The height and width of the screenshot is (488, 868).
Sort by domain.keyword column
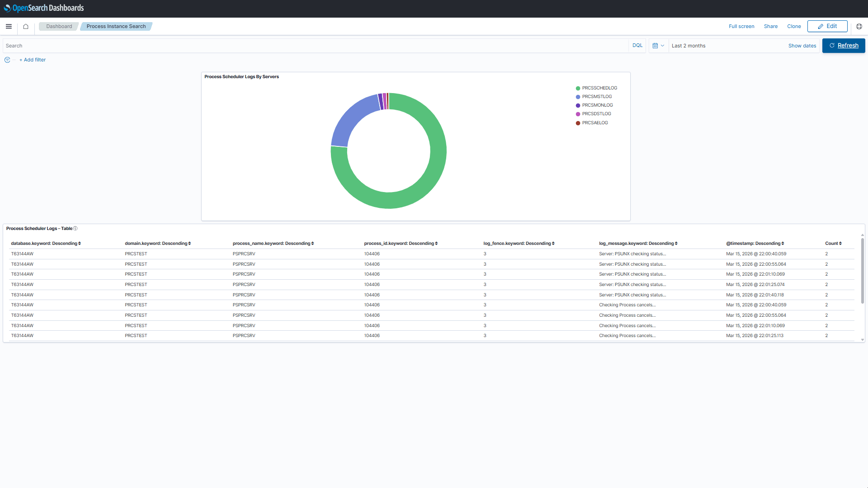pos(158,244)
